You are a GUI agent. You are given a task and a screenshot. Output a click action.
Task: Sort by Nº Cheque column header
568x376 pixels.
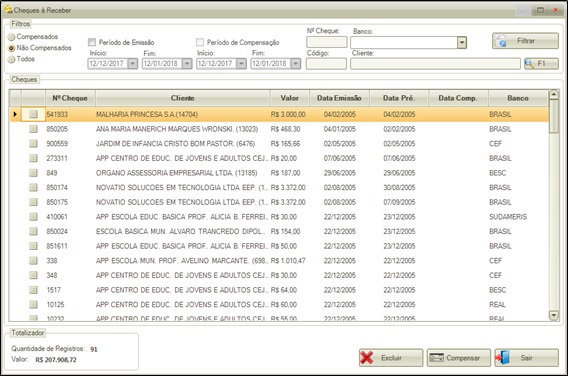pyautogui.click(x=70, y=98)
